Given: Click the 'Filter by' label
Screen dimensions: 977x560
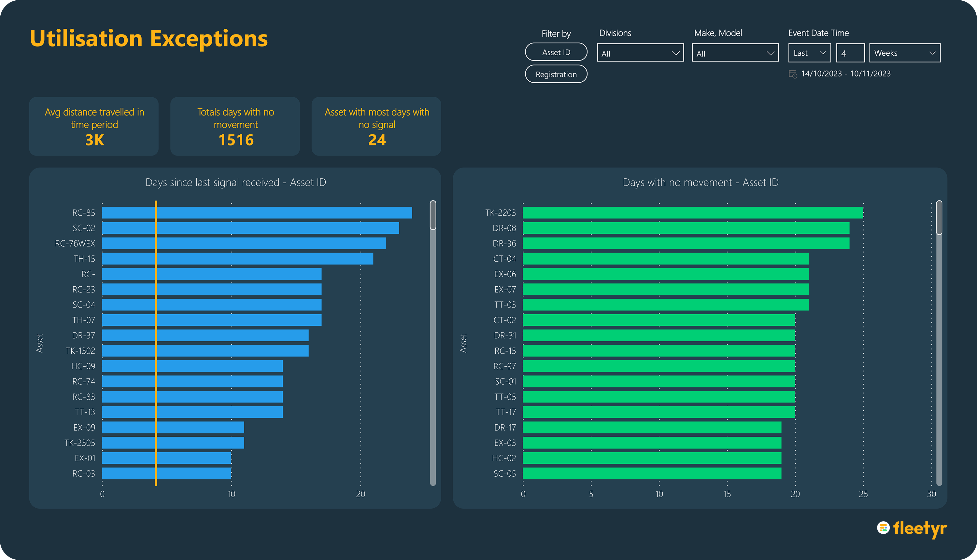Looking at the screenshot, I should [x=556, y=34].
